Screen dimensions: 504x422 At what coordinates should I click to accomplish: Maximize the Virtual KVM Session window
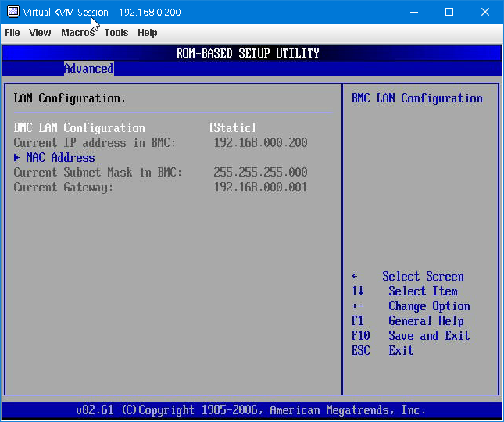449,12
